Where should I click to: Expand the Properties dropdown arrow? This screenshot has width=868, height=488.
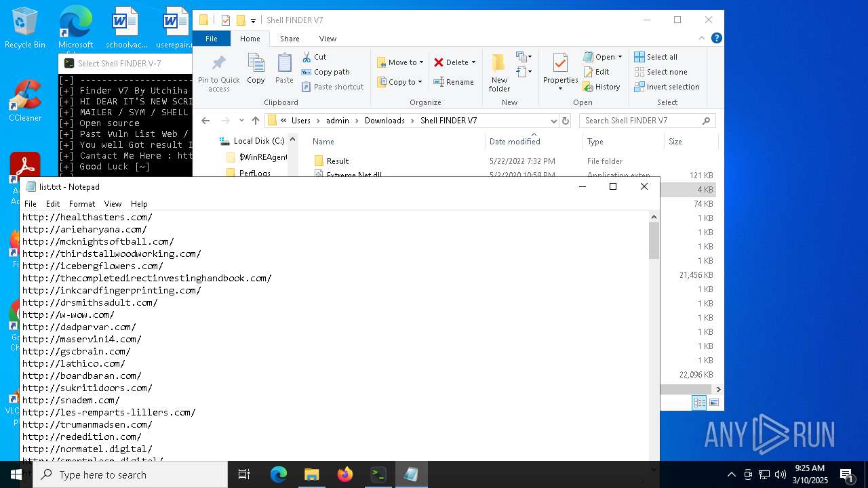pos(560,89)
